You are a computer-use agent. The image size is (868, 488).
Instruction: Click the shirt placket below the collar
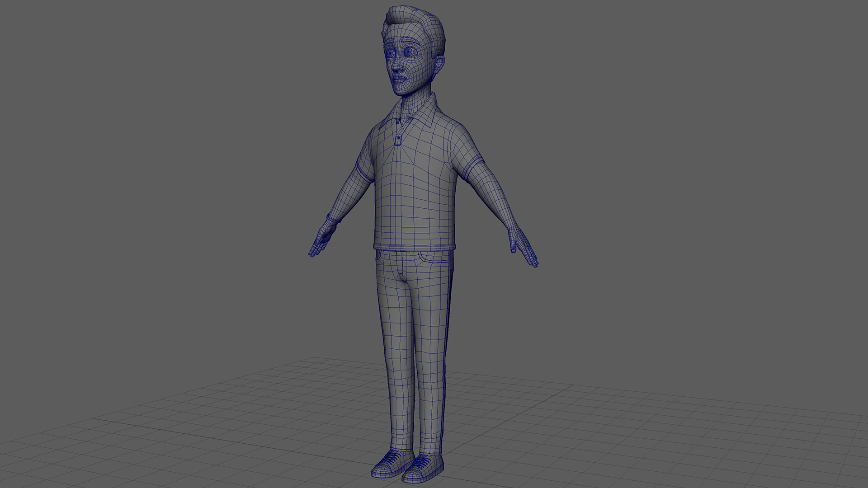coord(398,133)
